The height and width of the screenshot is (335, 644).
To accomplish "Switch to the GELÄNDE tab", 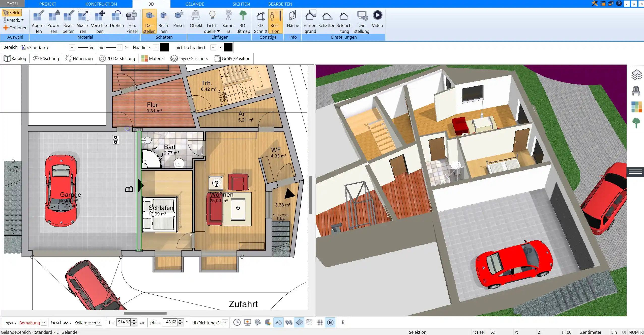I will (x=195, y=4).
